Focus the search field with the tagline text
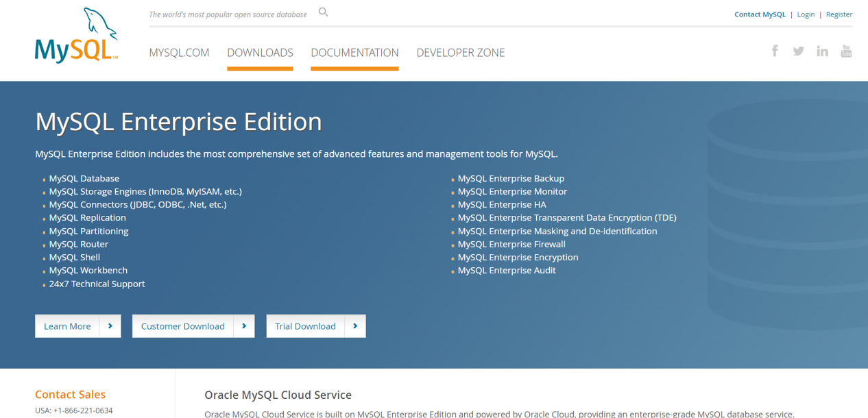 click(228, 14)
